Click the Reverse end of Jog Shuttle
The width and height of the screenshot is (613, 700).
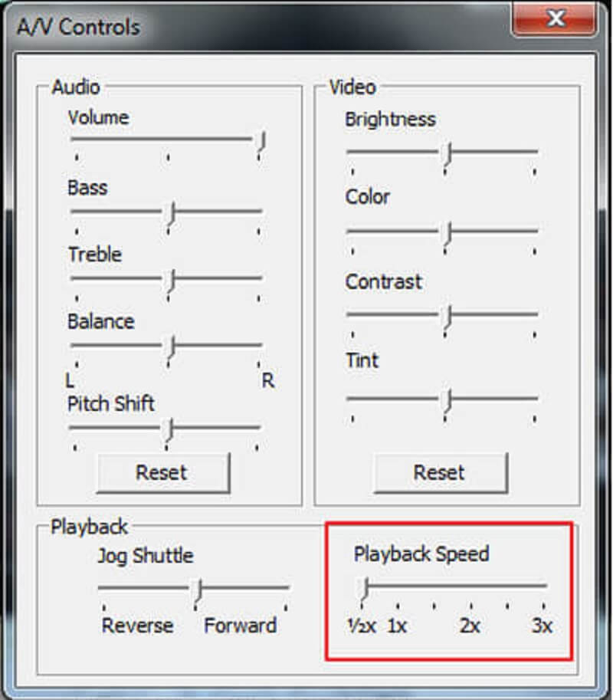tap(137, 626)
